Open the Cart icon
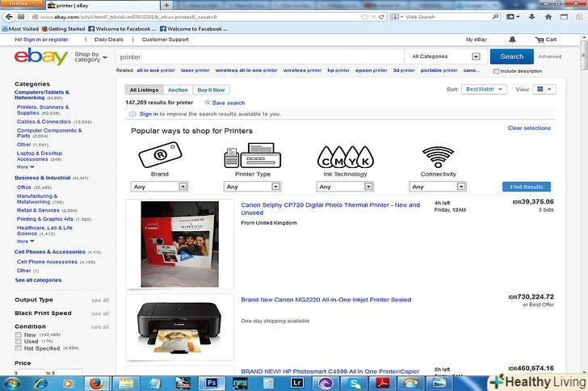Image resolution: width=588 pixels, height=391 pixels. click(x=546, y=40)
